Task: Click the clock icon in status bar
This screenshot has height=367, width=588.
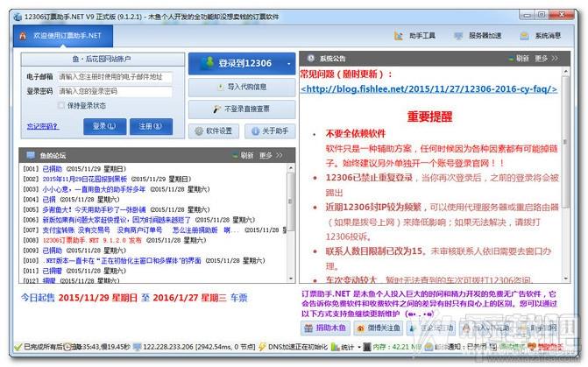Action: pos(67,347)
